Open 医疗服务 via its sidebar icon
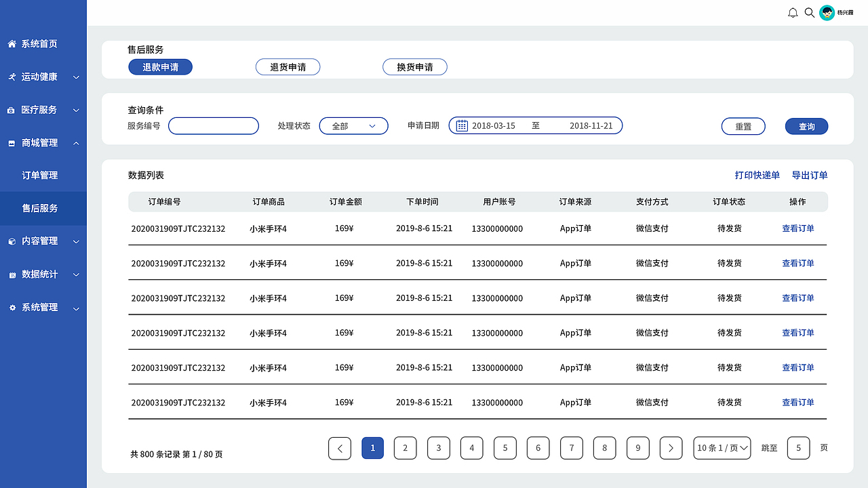 point(10,109)
